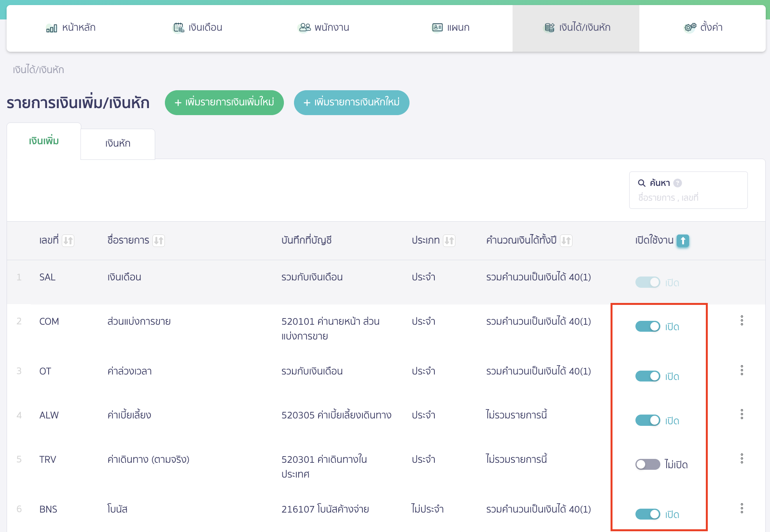Click the magnifier search icon
The image size is (770, 532).
point(642,183)
